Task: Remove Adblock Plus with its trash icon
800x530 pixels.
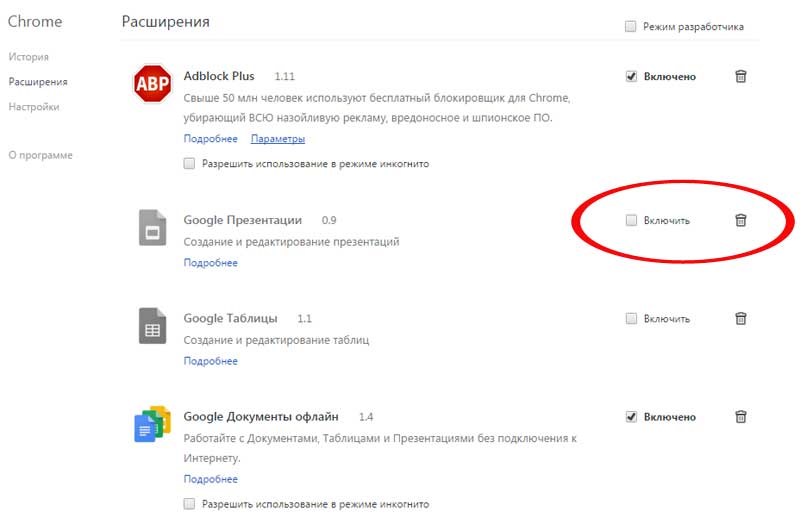Action: point(740,77)
